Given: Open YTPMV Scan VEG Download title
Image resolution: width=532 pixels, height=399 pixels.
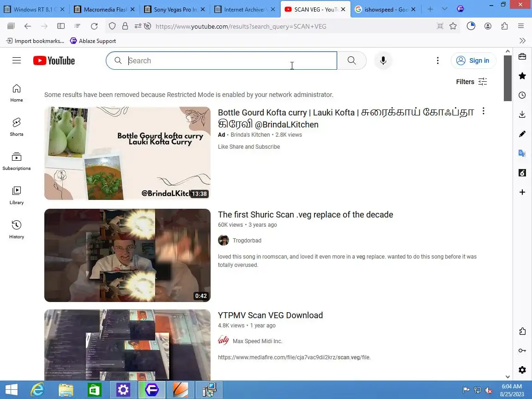Looking at the screenshot, I should [270, 315].
